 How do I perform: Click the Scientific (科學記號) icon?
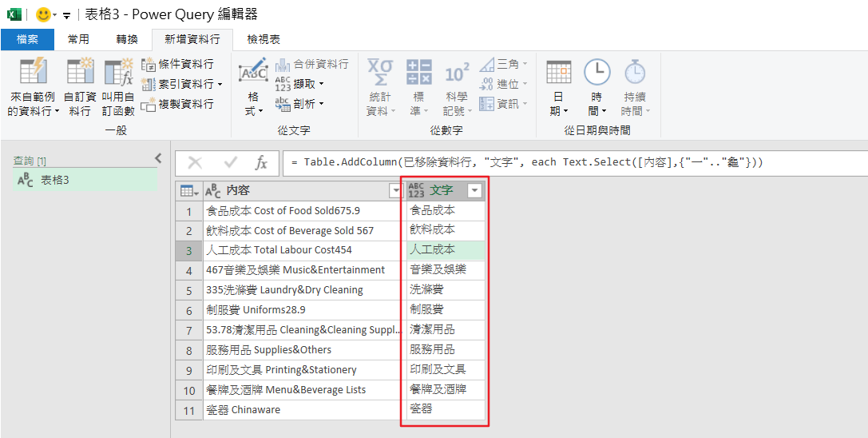458,72
